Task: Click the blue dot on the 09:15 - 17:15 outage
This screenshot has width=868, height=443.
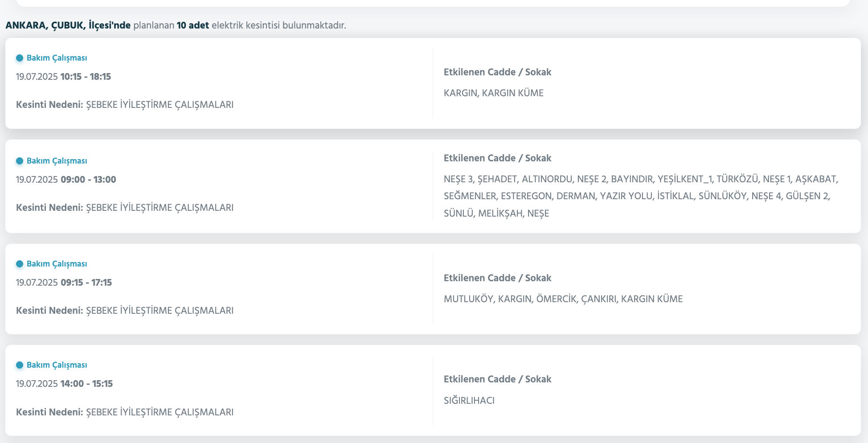Action: [20, 264]
